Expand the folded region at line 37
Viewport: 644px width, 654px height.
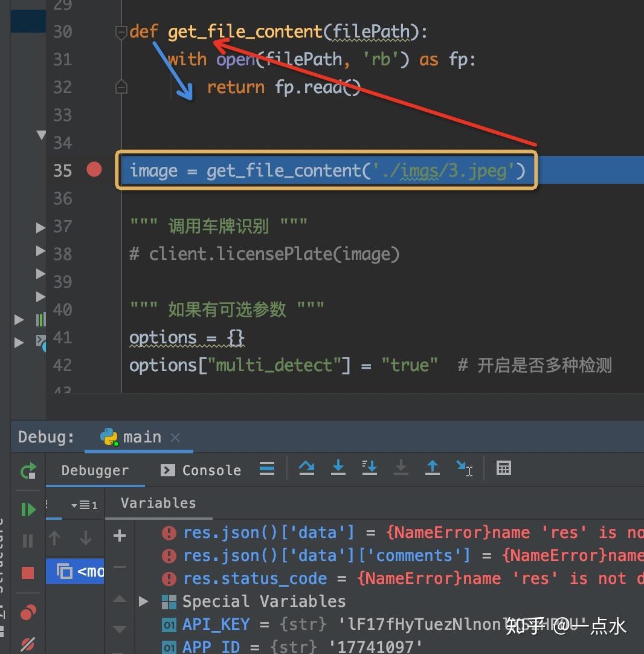click(x=41, y=228)
